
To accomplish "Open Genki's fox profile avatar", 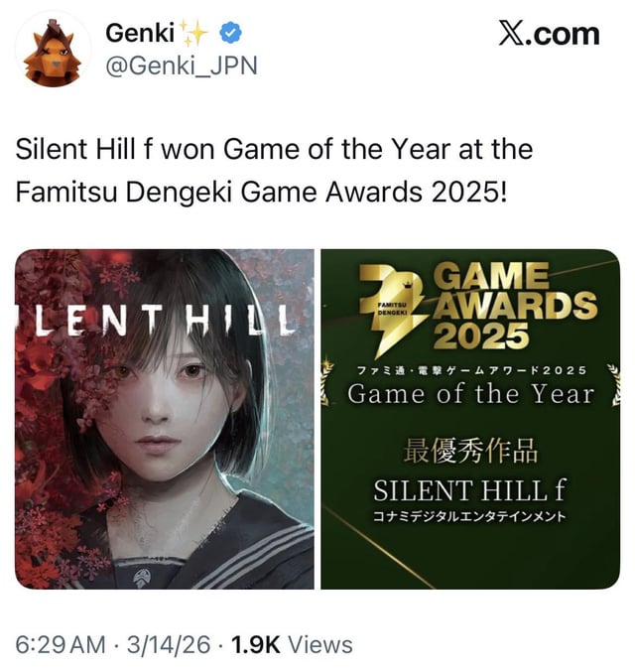I will (x=53, y=51).
